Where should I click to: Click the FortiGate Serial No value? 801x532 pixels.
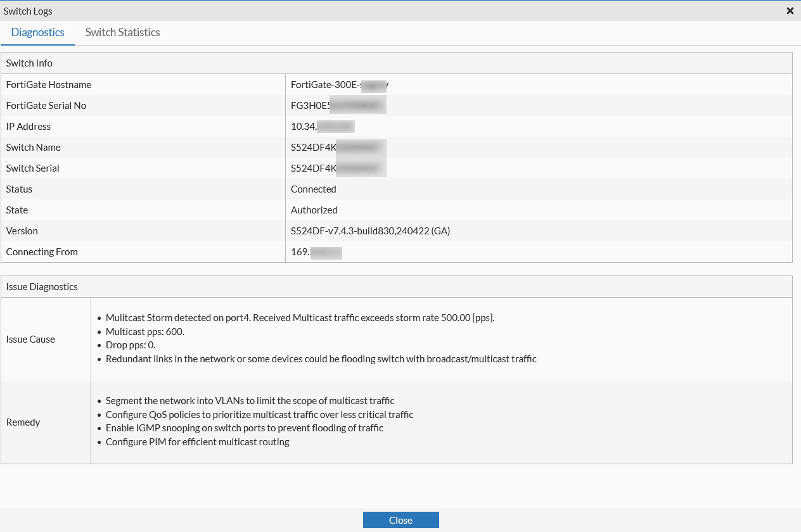point(338,106)
